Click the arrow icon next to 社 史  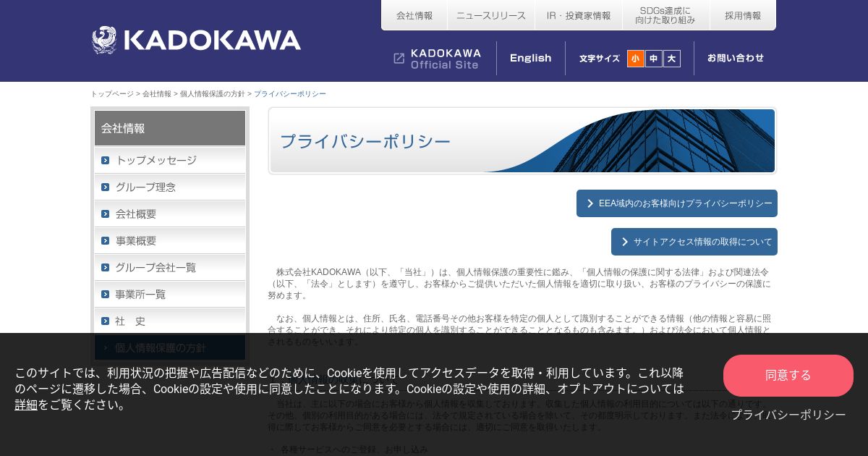point(105,321)
